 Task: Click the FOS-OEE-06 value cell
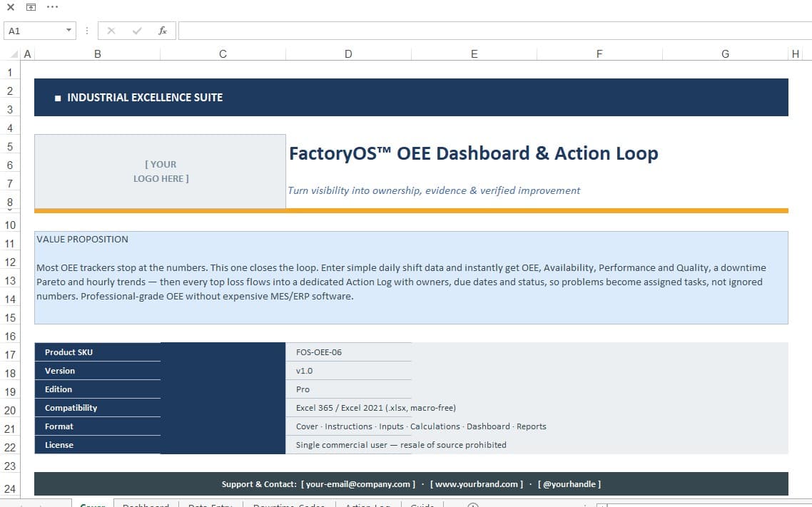pos(348,352)
